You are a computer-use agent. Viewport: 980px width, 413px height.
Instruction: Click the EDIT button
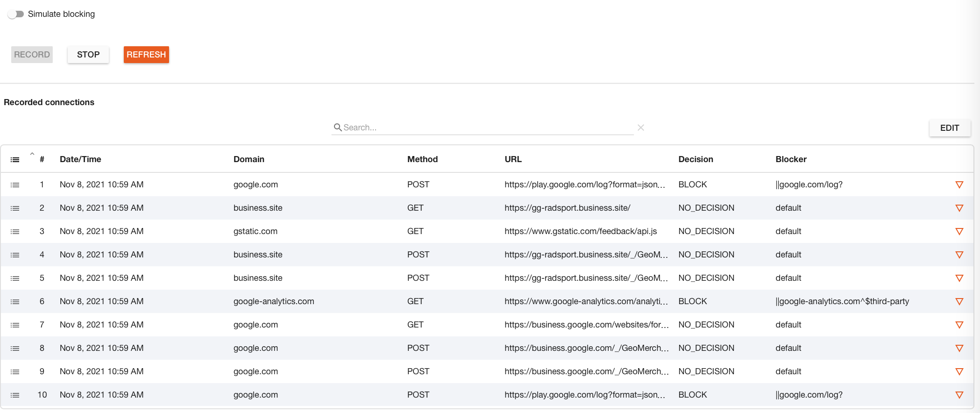tap(950, 128)
